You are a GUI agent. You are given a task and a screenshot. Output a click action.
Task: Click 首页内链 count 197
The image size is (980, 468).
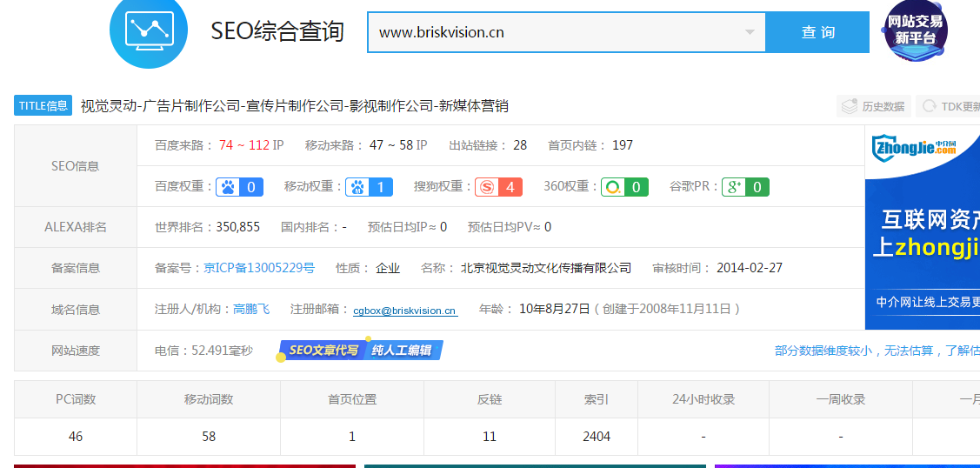pyautogui.click(x=623, y=145)
